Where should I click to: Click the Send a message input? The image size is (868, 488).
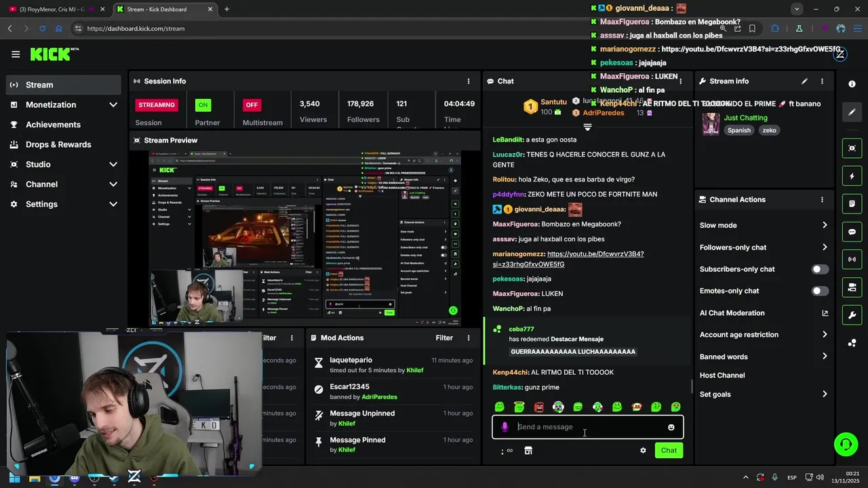click(588, 427)
